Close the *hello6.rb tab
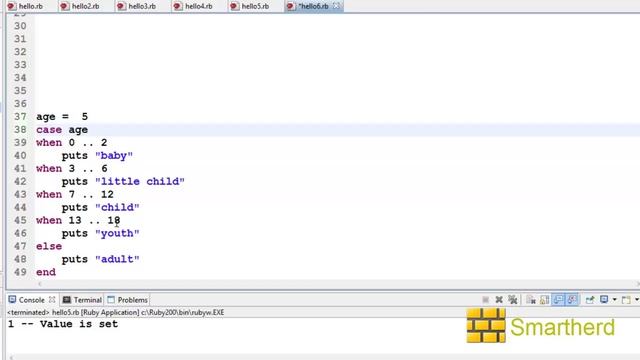This screenshot has width=640, height=360. pyautogui.click(x=336, y=6)
